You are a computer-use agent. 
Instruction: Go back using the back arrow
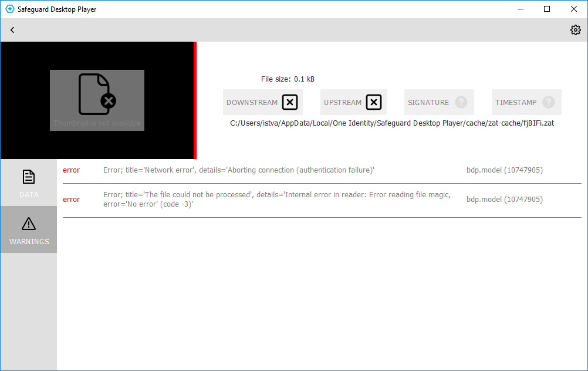12,30
